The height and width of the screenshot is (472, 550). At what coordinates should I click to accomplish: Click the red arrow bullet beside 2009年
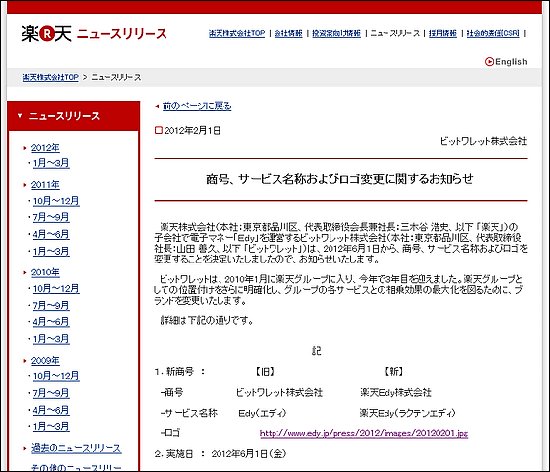click(25, 360)
